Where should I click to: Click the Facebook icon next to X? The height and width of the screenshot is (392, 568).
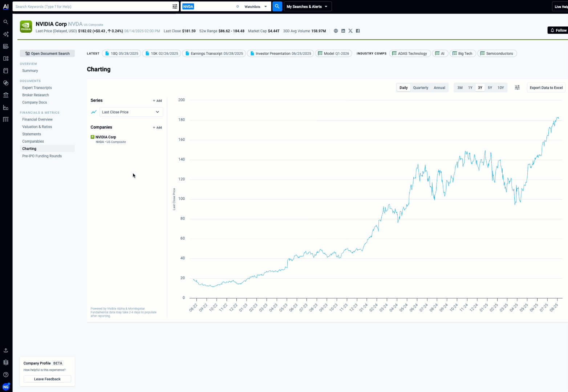(358, 31)
